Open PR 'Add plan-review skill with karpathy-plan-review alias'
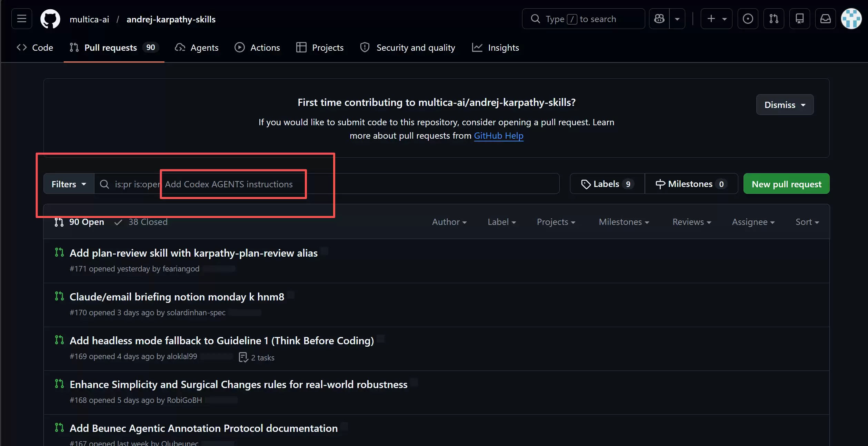The image size is (868, 446). coord(194,253)
